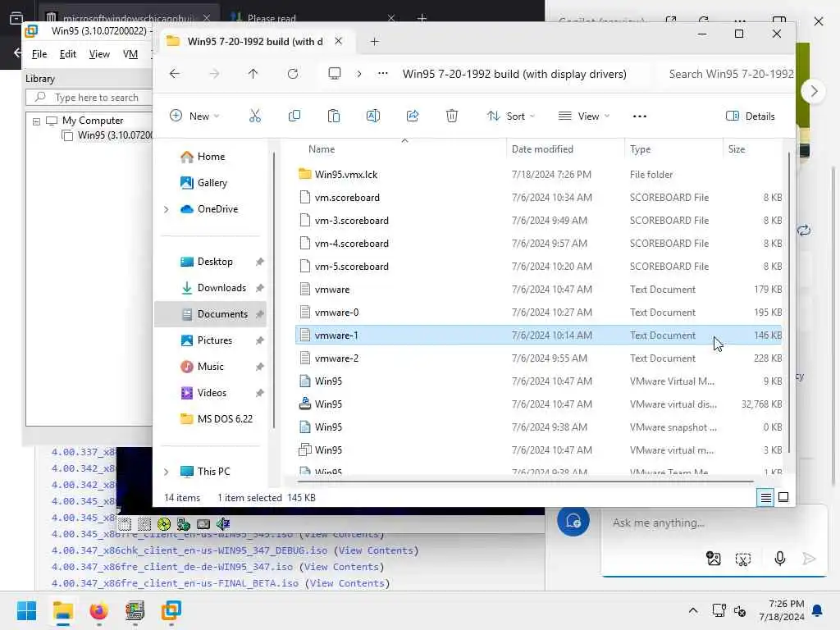
Task: Show hidden system tray icons
Action: click(x=692, y=610)
